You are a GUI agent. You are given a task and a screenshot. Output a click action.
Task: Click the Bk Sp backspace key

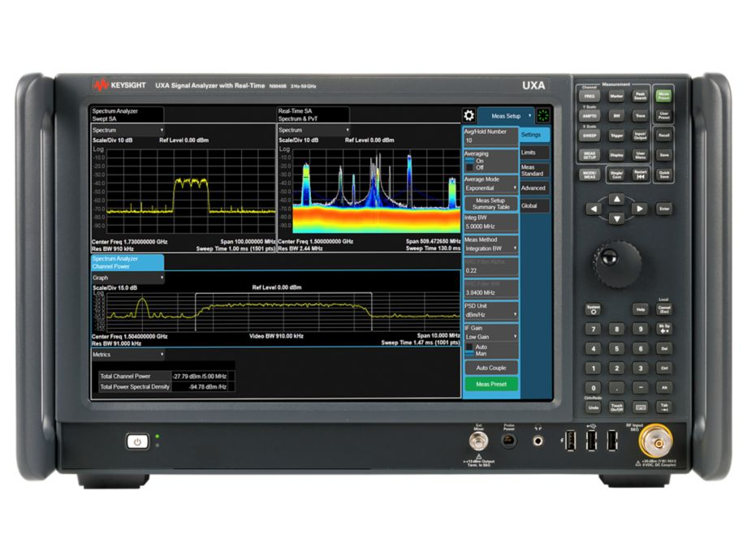[x=663, y=329]
